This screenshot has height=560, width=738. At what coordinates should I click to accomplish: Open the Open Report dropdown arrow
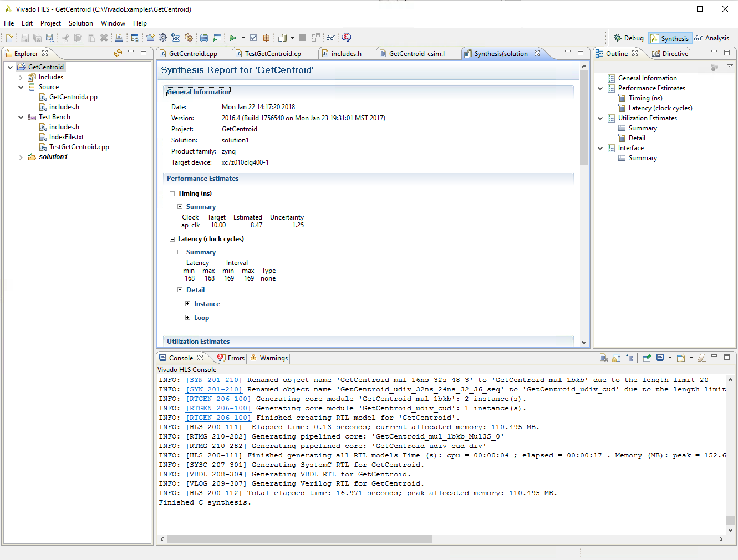(292, 38)
